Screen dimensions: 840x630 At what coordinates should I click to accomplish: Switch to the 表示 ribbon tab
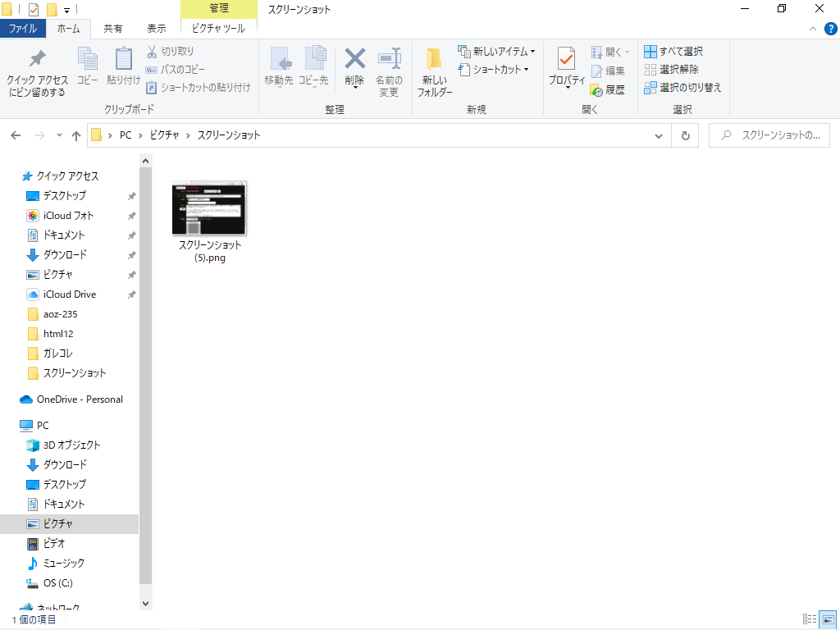point(156,29)
